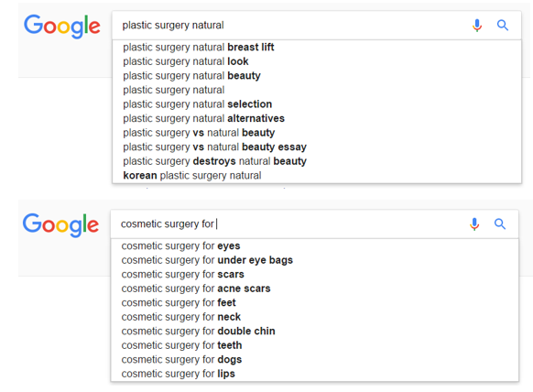Screen dimensions: 533x392
Task: Choose "plastic surgery natural selection" suggestion
Action: pos(317,104)
